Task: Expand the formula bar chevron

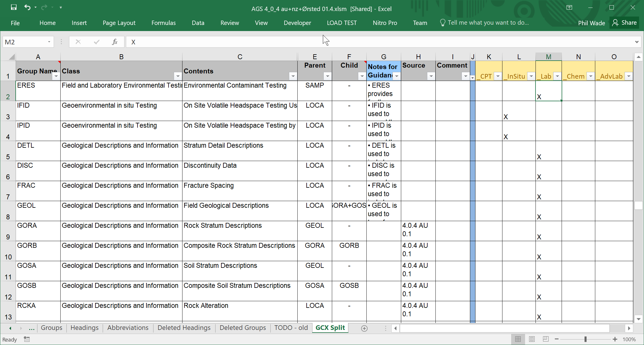Action: (637, 42)
